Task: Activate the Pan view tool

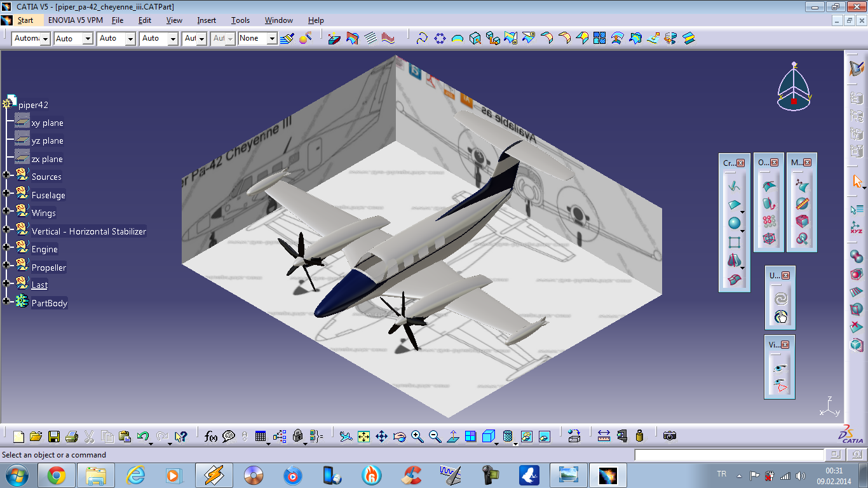Action: (x=381, y=437)
